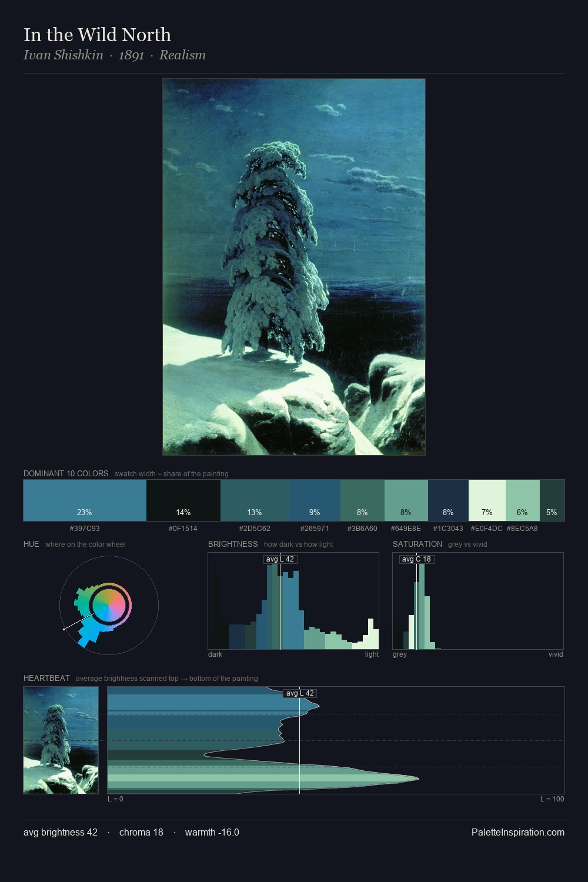Click the style label 'Realism'
The height and width of the screenshot is (882, 588).
[x=182, y=55]
